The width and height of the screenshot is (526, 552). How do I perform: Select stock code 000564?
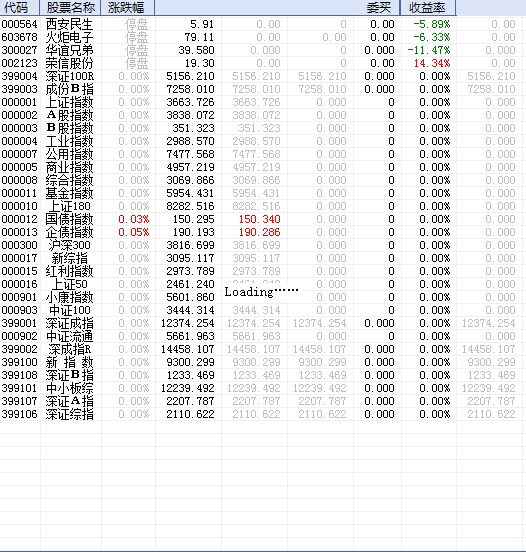(19, 24)
